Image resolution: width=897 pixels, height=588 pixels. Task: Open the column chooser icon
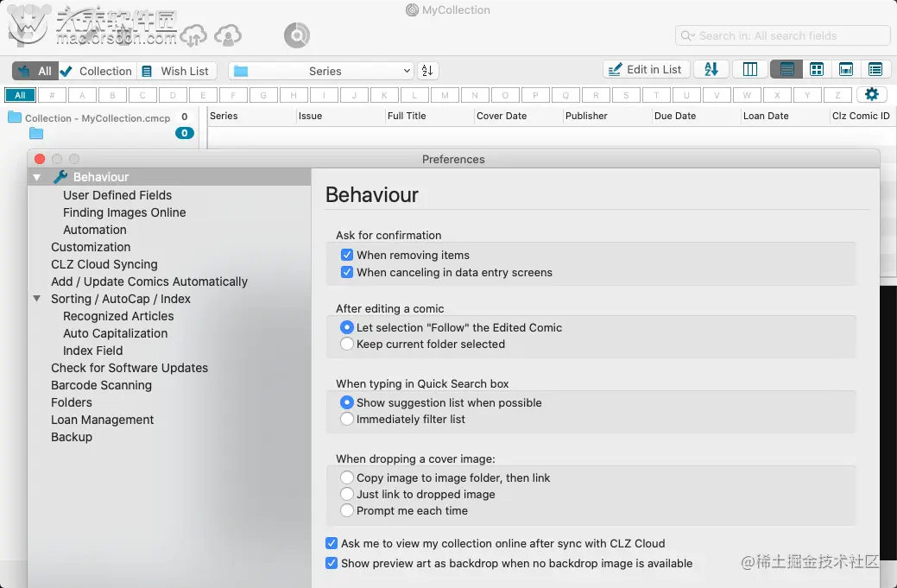click(x=750, y=70)
